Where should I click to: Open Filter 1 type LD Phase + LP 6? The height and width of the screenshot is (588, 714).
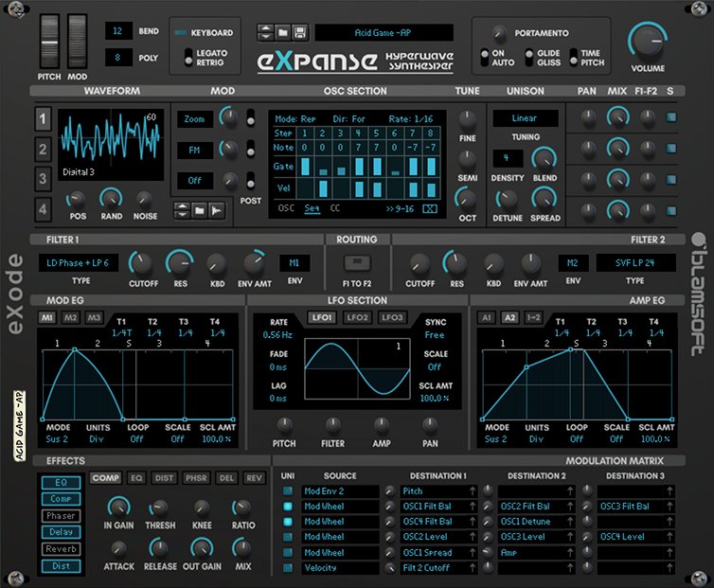click(78, 263)
